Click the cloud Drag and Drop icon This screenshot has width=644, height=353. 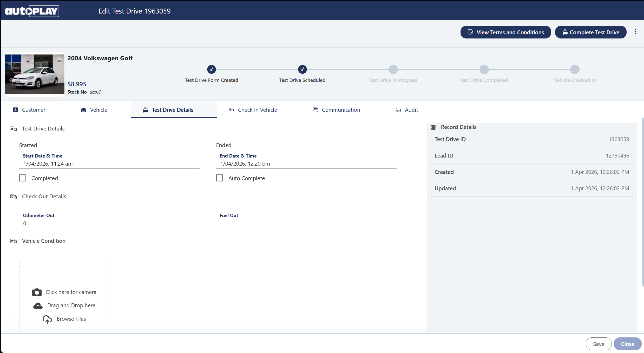[38, 306]
